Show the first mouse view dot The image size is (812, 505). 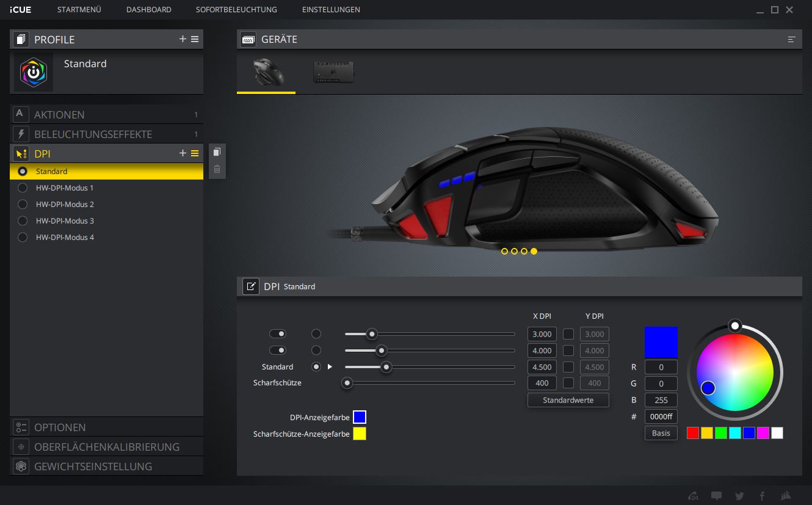(504, 251)
